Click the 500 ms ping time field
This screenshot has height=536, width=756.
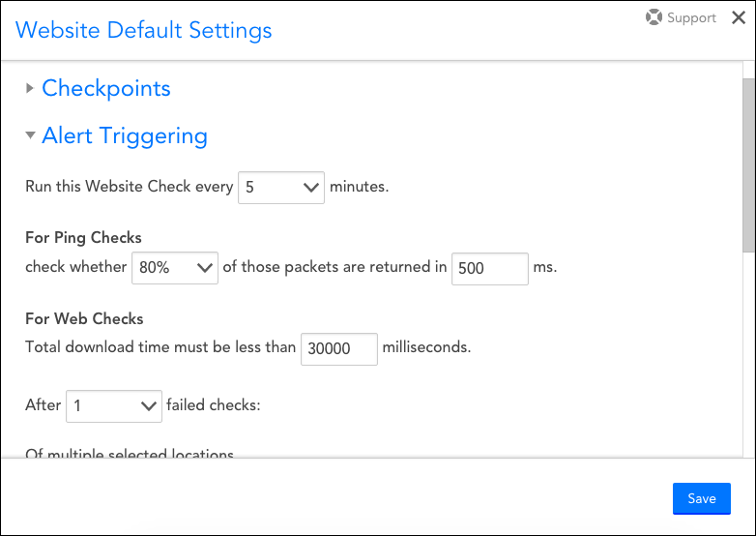[489, 268]
